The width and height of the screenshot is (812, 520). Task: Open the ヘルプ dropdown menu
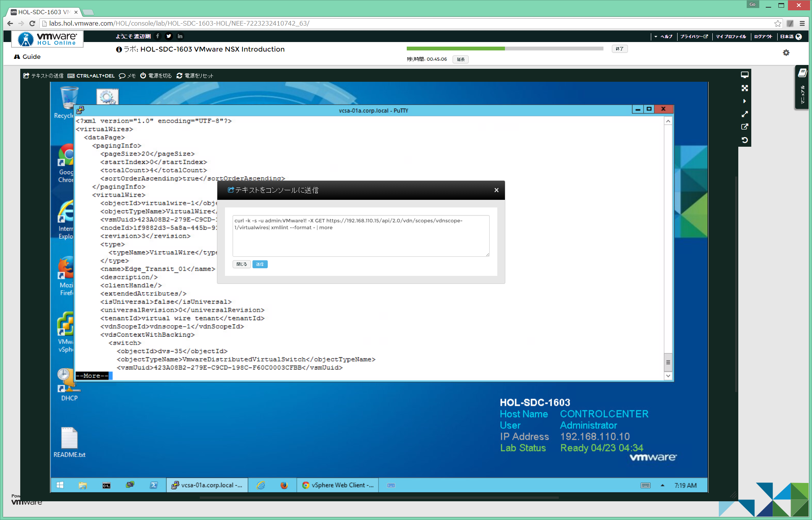[x=663, y=37]
